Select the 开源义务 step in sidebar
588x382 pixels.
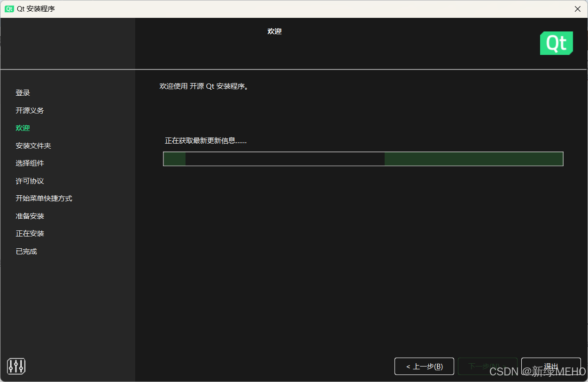[x=30, y=110]
